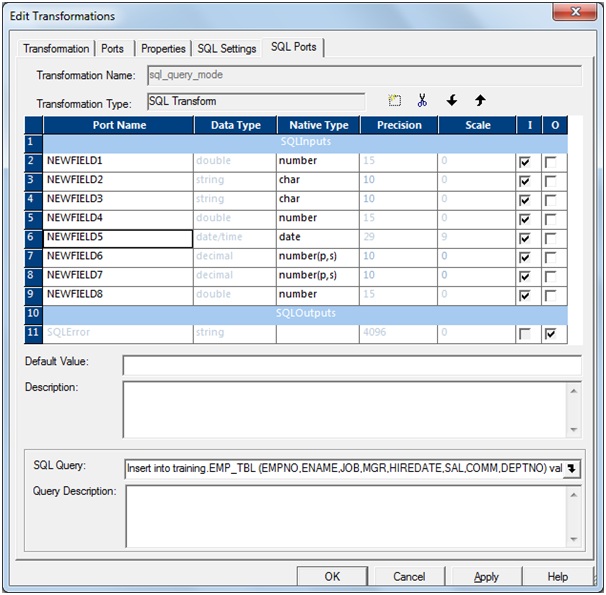Close the Edit Transformations dialog
This screenshot has height=595, width=606.
point(575,12)
